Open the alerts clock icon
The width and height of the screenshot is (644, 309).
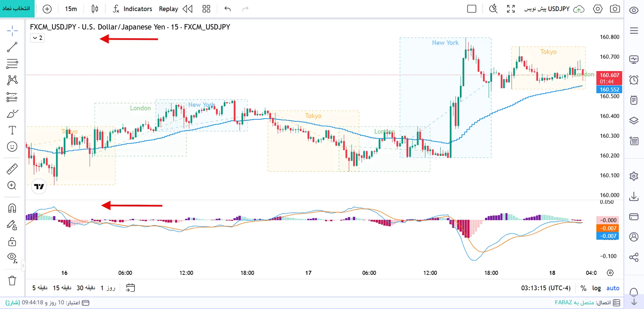[x=634, y=80]
